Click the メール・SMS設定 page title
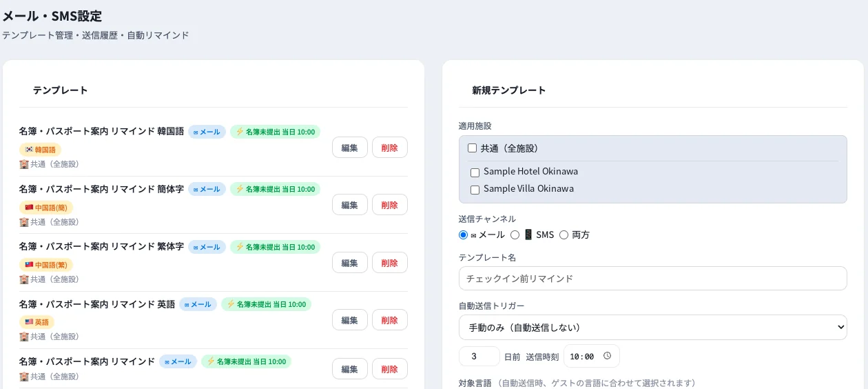 tap(52, 16)
